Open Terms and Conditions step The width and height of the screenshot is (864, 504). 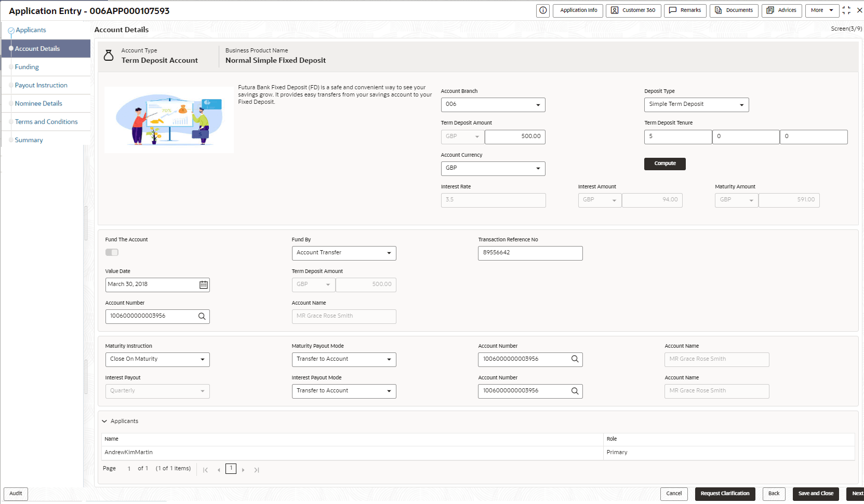(x=46, y=121)
